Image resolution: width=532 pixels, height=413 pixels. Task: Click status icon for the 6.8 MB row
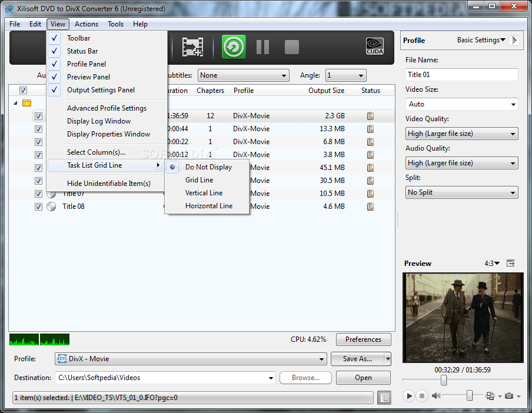tap(371, 142)
